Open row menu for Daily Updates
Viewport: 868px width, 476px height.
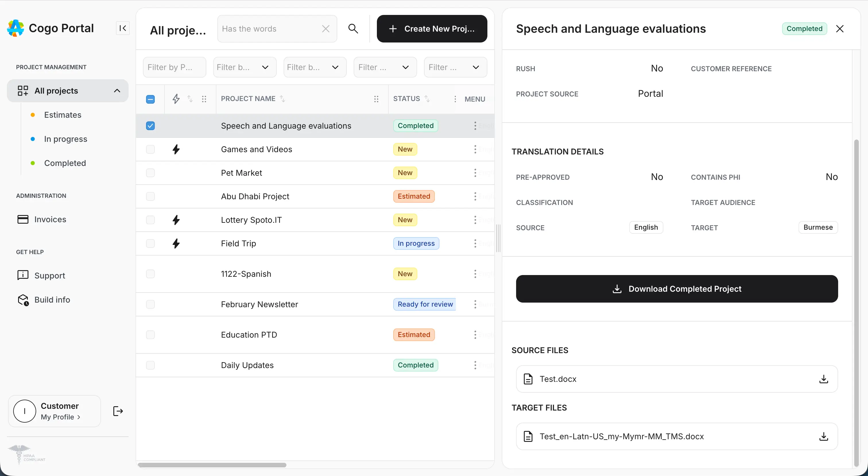point(475,365)
